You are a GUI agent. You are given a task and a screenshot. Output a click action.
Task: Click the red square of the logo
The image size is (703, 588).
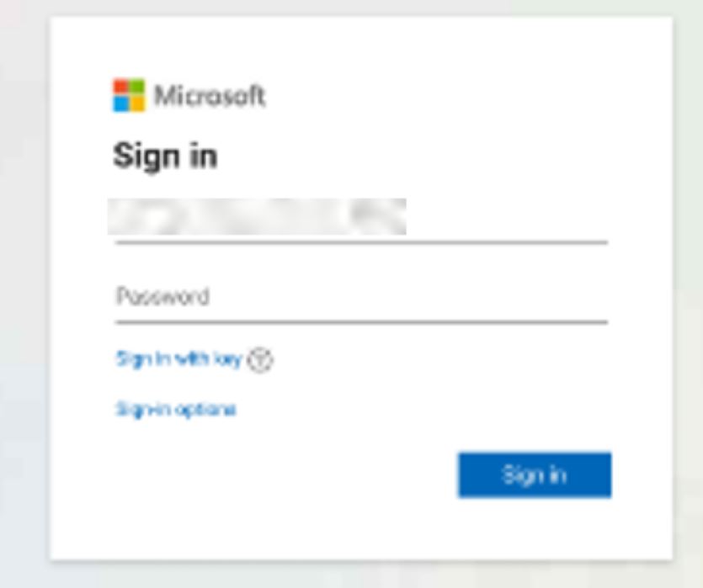120,87
